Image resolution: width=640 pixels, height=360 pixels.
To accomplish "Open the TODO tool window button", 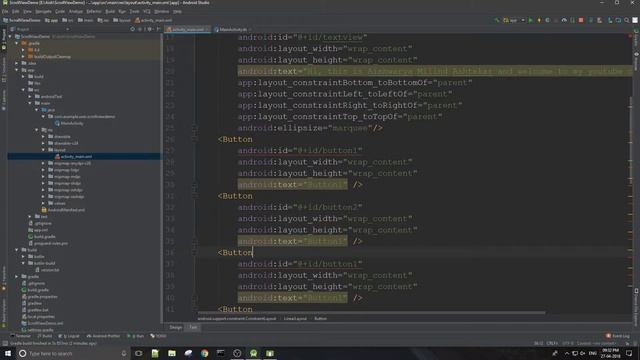I will [x=158, y=336].
